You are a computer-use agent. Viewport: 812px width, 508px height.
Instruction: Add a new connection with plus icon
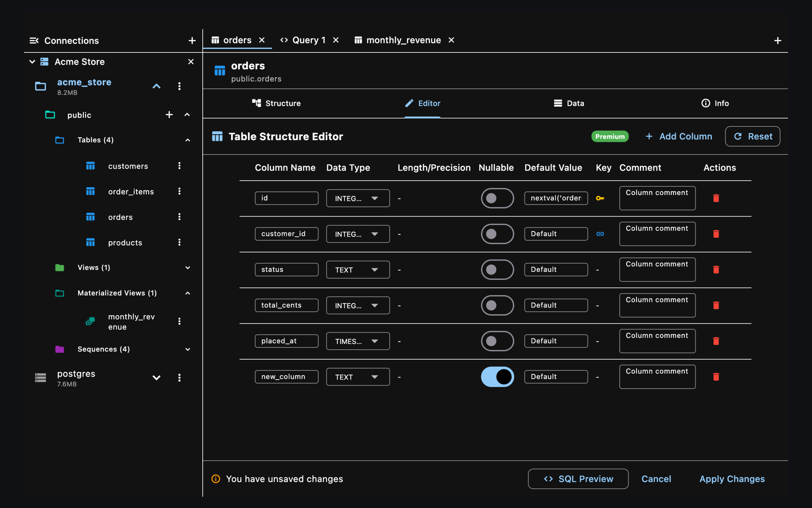[x=192, y=41]
